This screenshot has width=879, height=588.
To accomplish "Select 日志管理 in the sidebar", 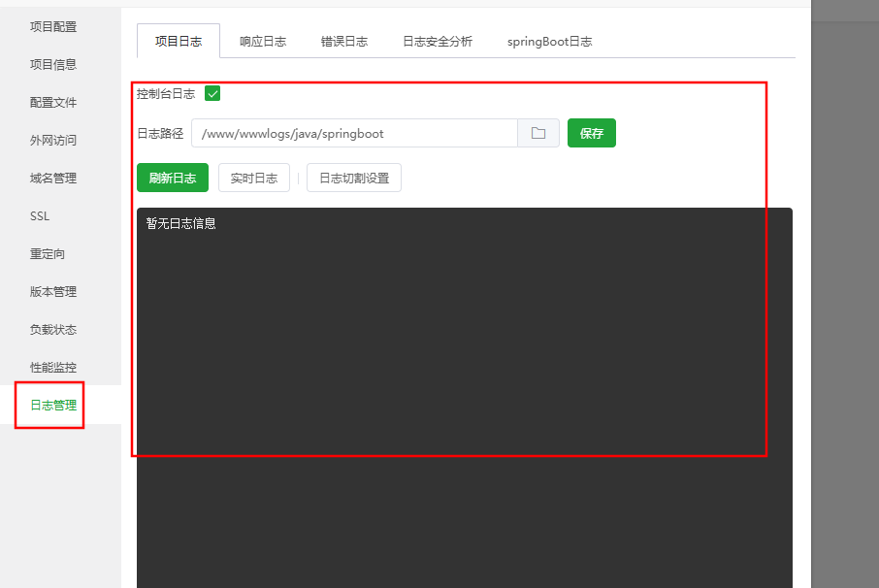I will pyautogui.click(x=53, y=406).
